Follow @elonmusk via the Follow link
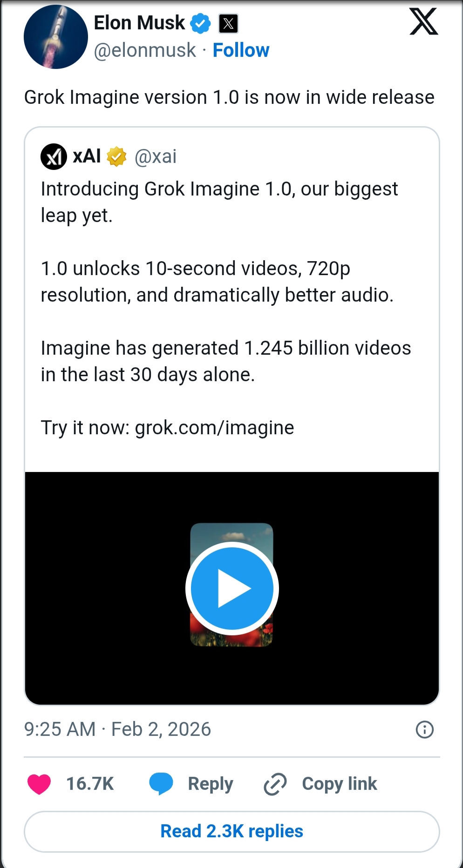The height and width of the screenshot is (868, 463). click(241, 49)
